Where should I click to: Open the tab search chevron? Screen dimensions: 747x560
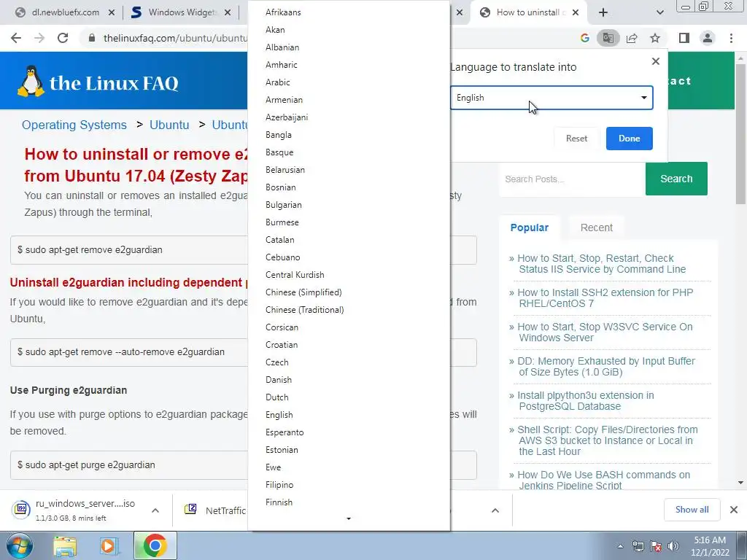click(x=659, y=12)
